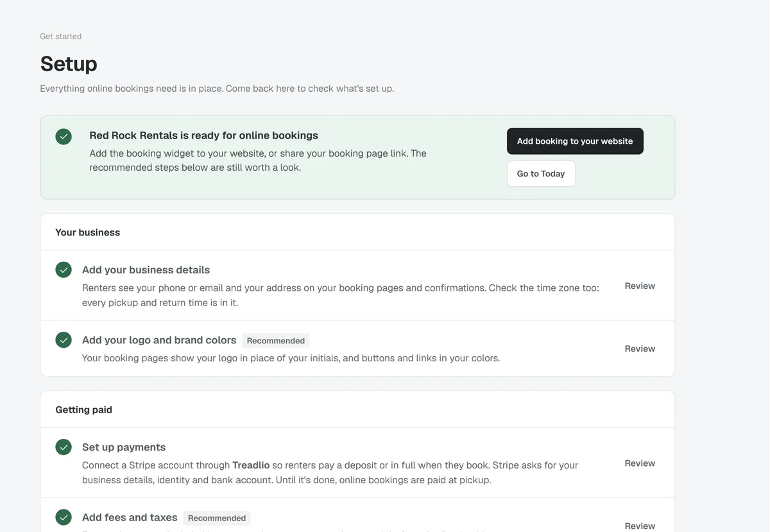This screenshot has width=770, height=532.
Task: Click the green checkmark in the ready banner
Action: (x=64, y=137)
